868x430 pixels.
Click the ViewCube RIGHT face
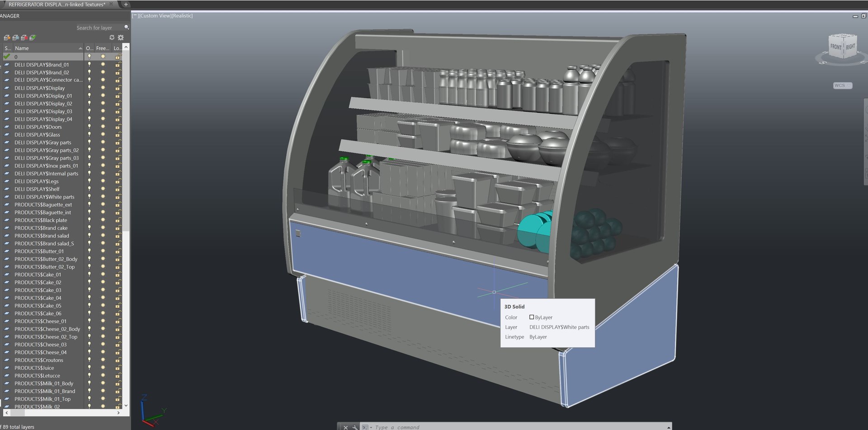coord(850,47)
